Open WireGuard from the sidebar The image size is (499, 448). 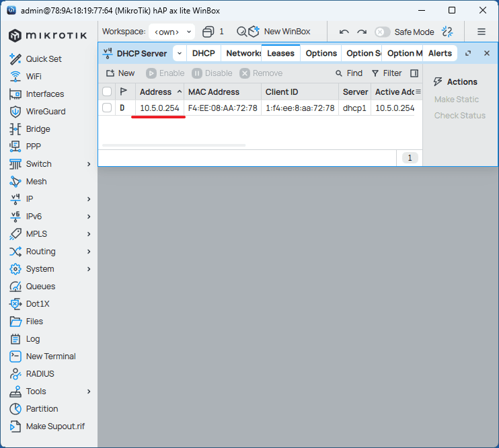click(45, 112)
